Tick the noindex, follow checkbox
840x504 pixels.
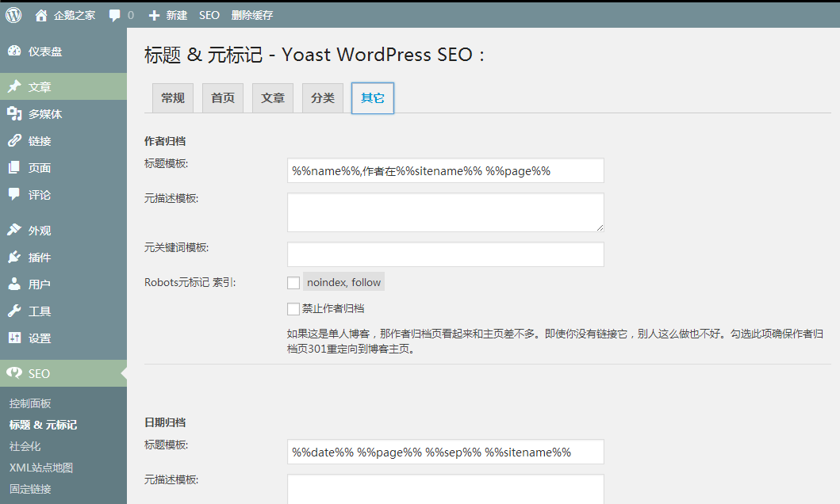pyautogui.click(x=293, y=282)
